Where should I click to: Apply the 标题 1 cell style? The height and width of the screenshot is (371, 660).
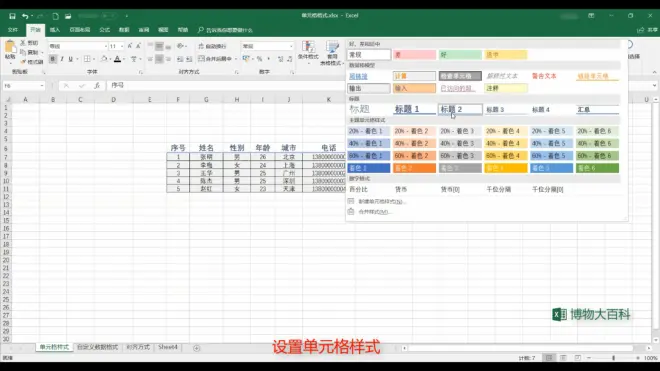414,109
